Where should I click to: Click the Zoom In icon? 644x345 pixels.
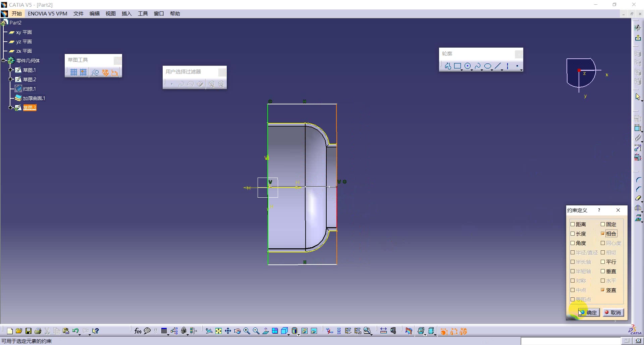coord(247,331)
